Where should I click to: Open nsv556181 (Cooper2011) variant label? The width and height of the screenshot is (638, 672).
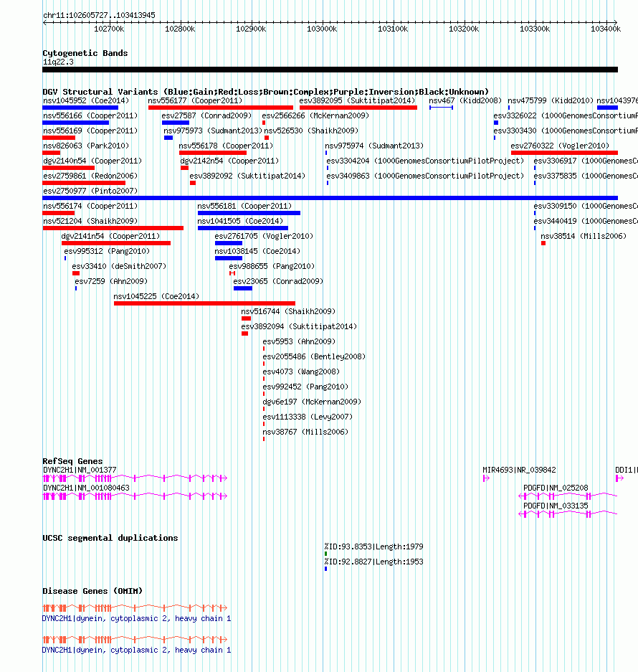point(244,206)
